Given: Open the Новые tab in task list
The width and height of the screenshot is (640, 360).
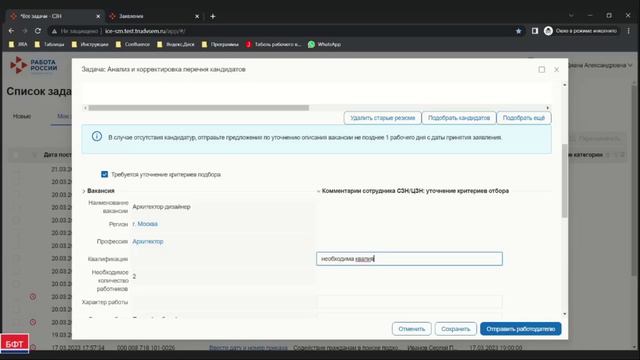Looking at the screenshot, I should point(22,116).
